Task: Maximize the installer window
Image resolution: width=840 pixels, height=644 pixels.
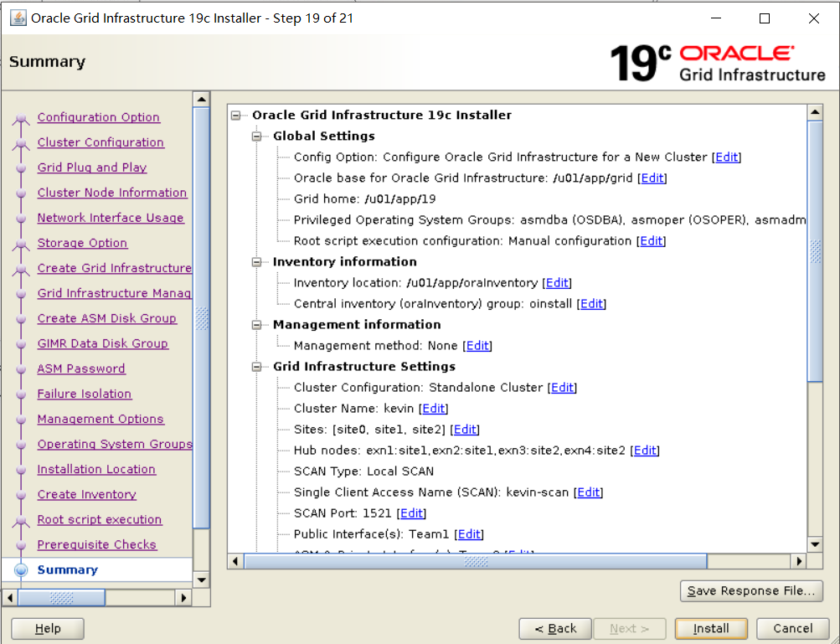Action: tap(765, 18)
